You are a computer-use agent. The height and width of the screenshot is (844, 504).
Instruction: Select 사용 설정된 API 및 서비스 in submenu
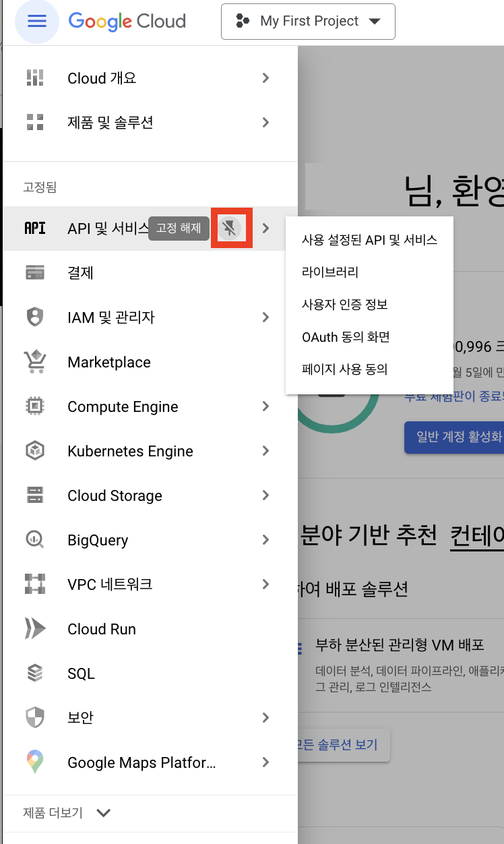(x=370, y=240)
